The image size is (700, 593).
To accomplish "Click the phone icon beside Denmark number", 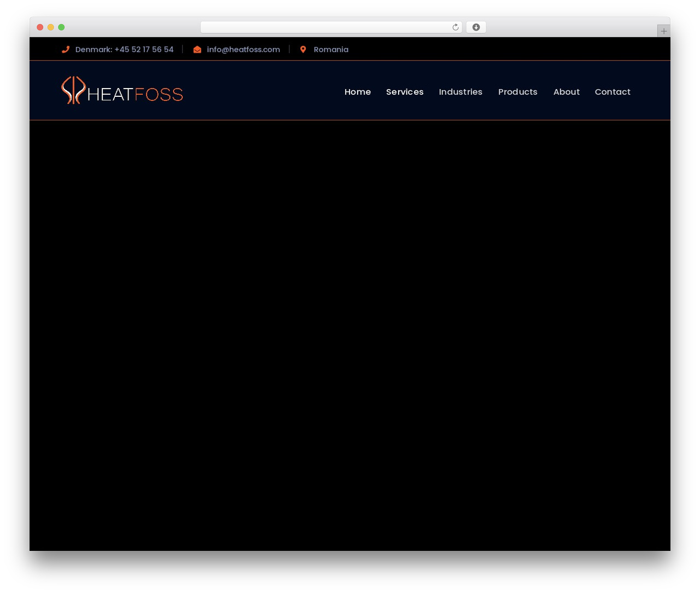I will pyautogui.click(x=66, y=49).
